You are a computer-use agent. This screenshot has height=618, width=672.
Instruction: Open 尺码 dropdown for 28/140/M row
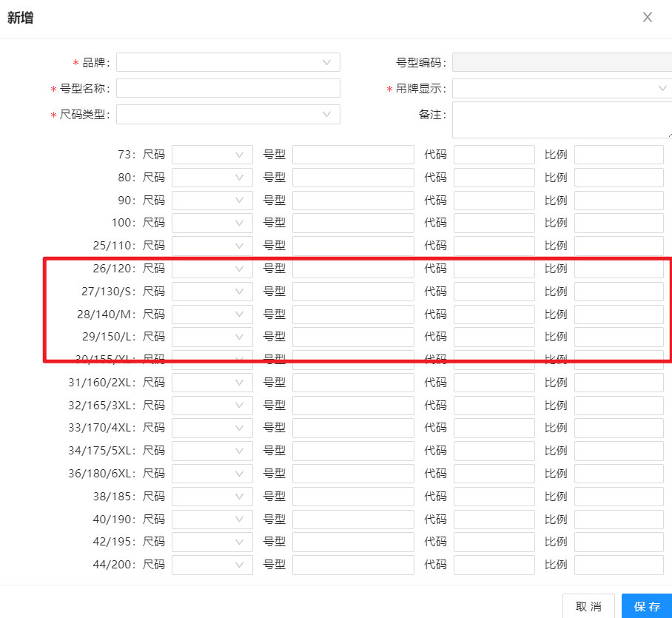[212, 314]
